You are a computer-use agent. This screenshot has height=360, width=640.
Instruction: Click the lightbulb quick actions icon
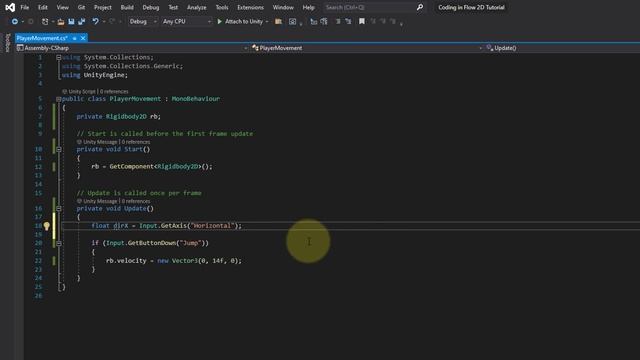[x=46, y=226]
